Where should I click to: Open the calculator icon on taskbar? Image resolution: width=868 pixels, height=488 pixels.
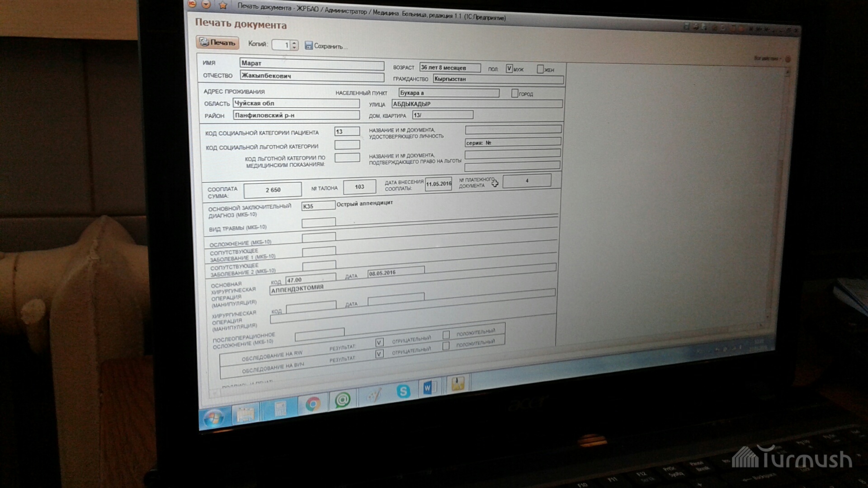(281, 409)
